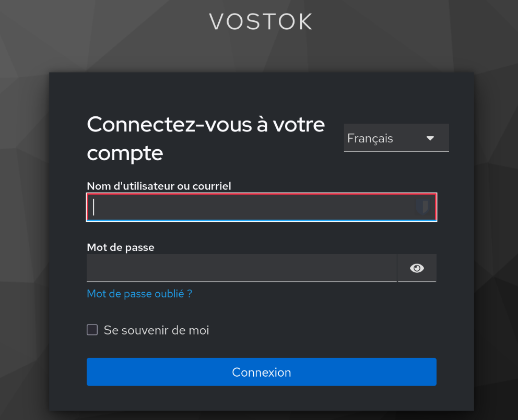Image resolution: width=518 pixels, height=420 pixels.
Task: Open the Français language selector
Action: point(396,138)
